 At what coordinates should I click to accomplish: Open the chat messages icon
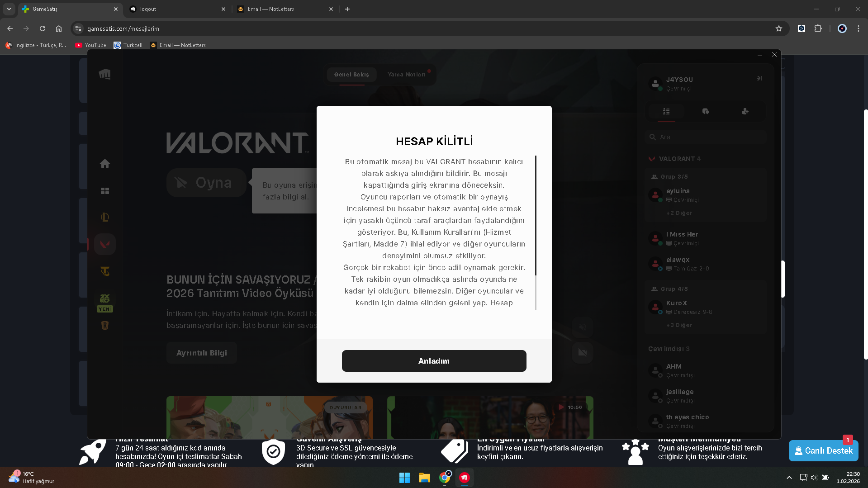tap(706, 111)
